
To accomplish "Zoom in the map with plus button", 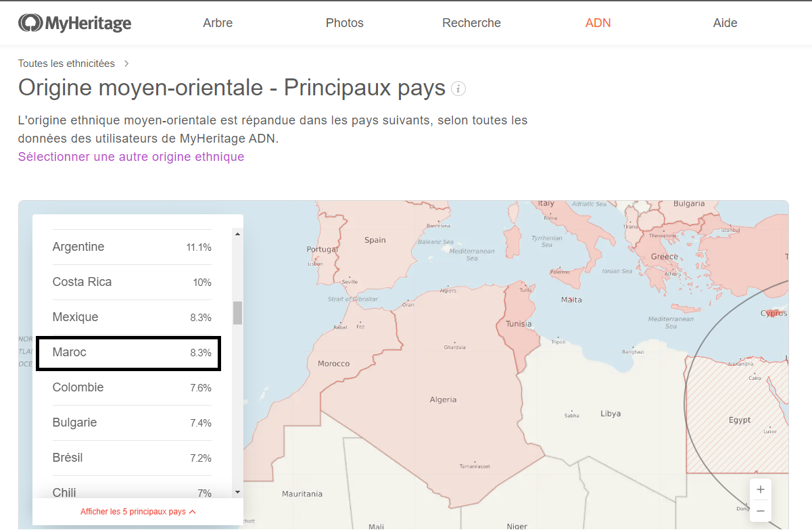I will coord(761,489).
